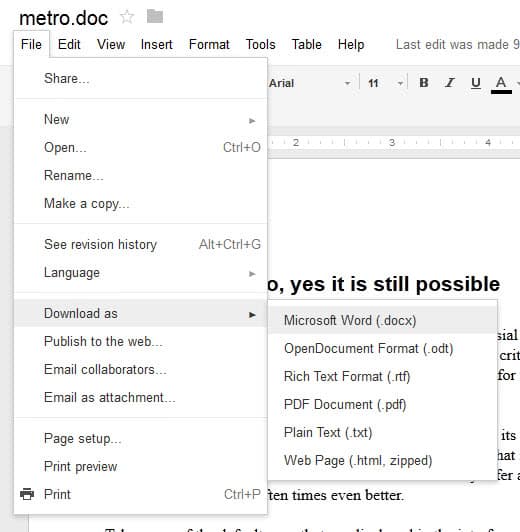Viewport: 520px width, 532px height.
Task: Open the Arial font dropdown
Action: coord(310,83)
